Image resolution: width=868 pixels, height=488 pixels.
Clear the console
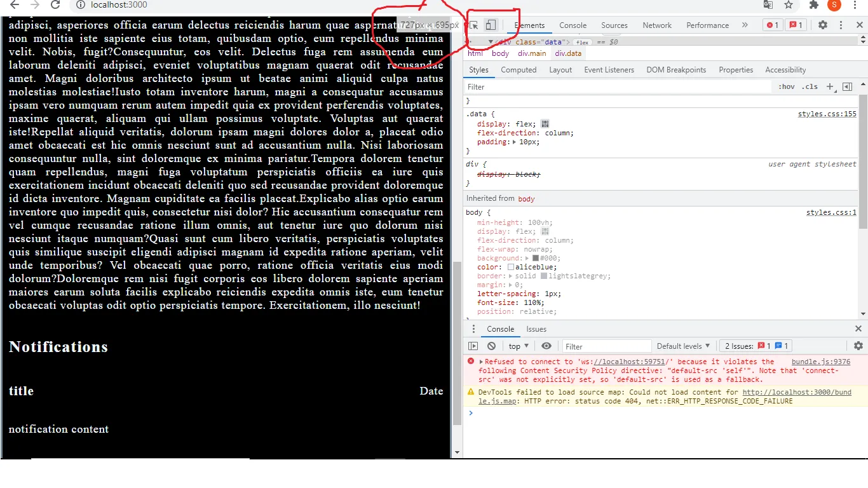pos(491,346)
